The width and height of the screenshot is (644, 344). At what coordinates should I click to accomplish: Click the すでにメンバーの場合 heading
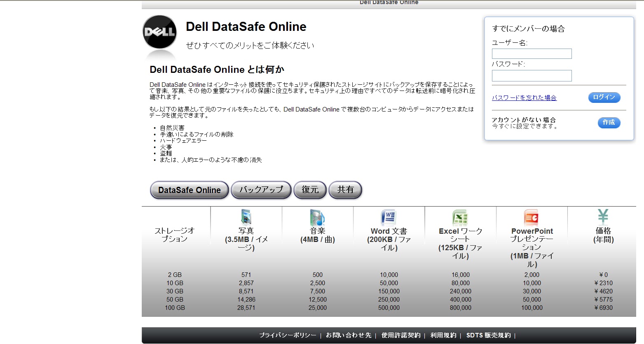pyautogui.click(x=528, y=29)
